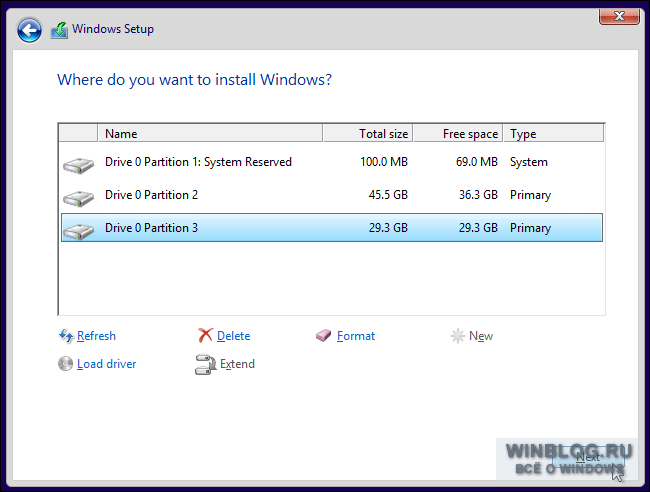
Task: Sort by the Name column header
Action: 210,133
